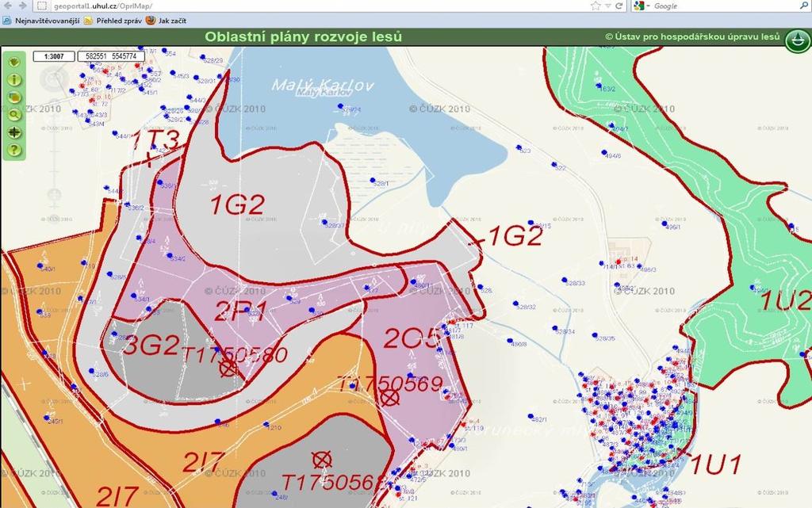Click the Oblastní plány rozvoje lesů title
The height and width of the screenshot is (508, 812).
[303, 36]
